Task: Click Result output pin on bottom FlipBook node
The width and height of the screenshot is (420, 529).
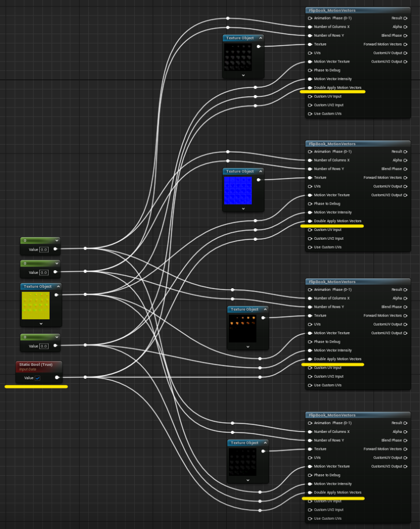Action: click(406, 423)
